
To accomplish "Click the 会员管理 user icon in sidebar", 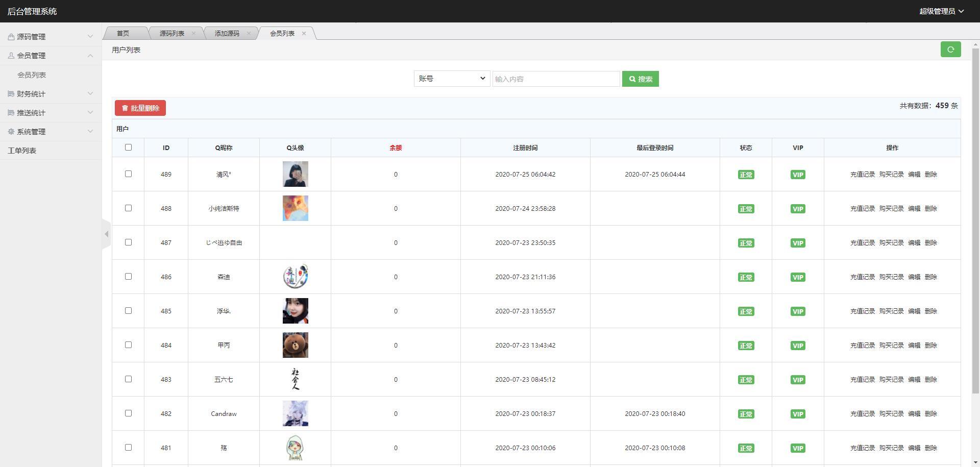I will pos(11,55).
